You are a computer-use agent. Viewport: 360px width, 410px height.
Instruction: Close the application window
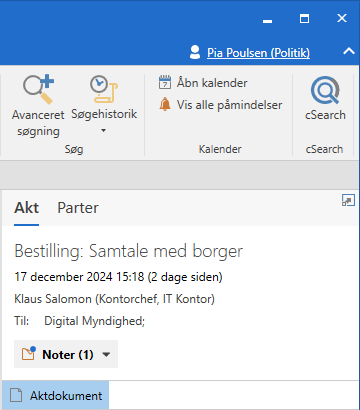342,18
